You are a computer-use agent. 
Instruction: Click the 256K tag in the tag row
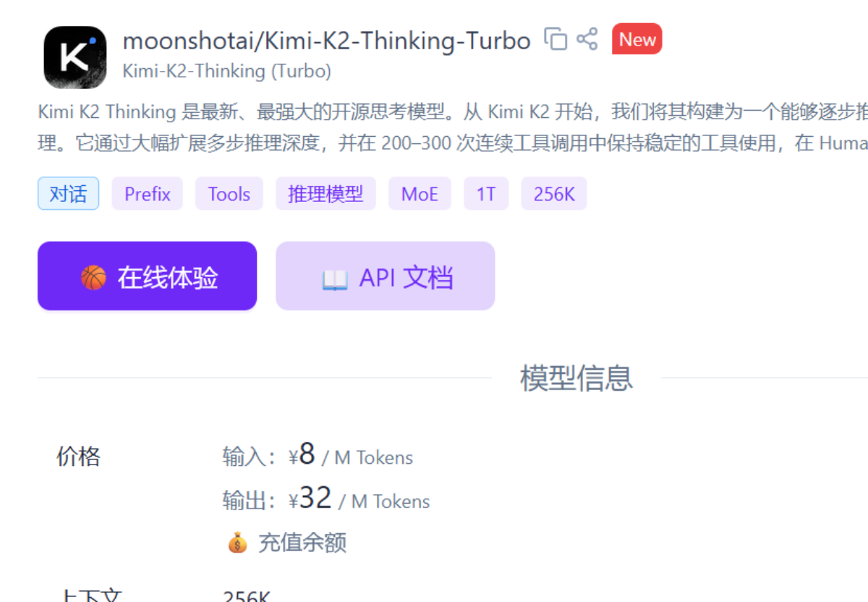pos(554,194)
